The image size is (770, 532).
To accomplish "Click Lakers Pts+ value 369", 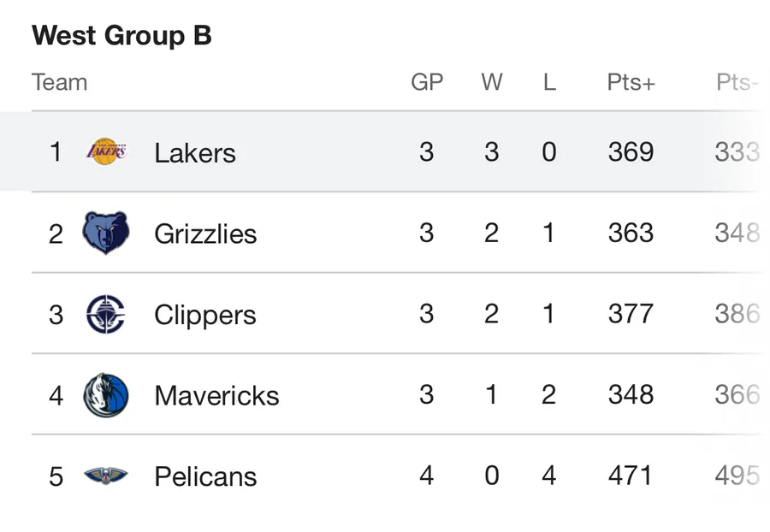I will (x=631, y=152).
